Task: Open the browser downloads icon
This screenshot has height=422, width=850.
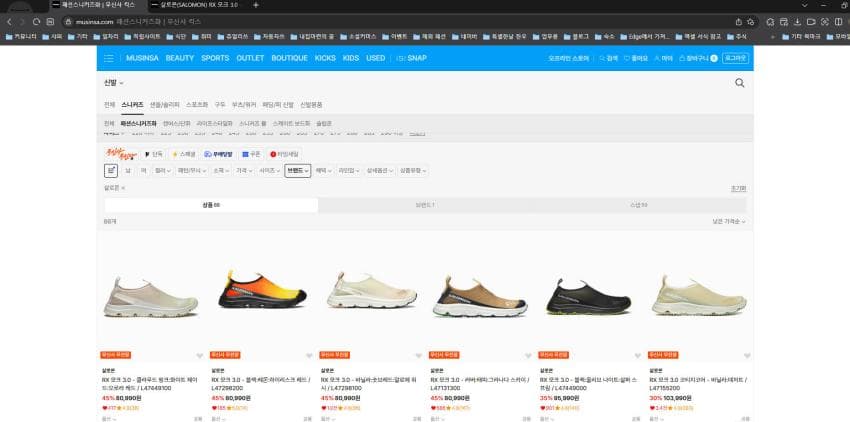Action: click(797, 22)
